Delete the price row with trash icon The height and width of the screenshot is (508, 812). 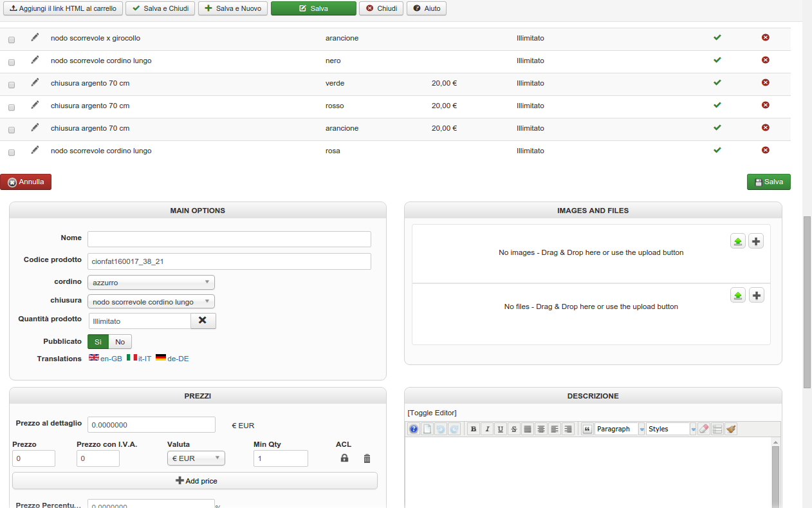tap(367, 458)
